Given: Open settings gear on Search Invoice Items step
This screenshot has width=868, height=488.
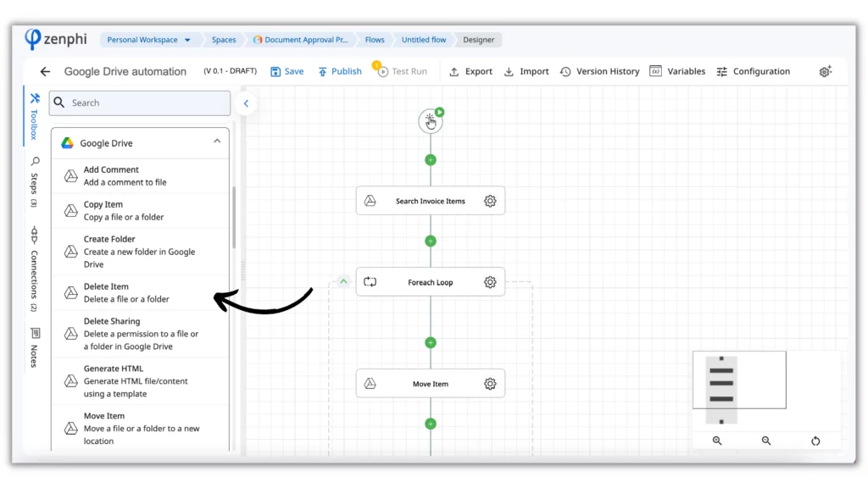Looking at the screenshot, I should (x=490, y=201).
